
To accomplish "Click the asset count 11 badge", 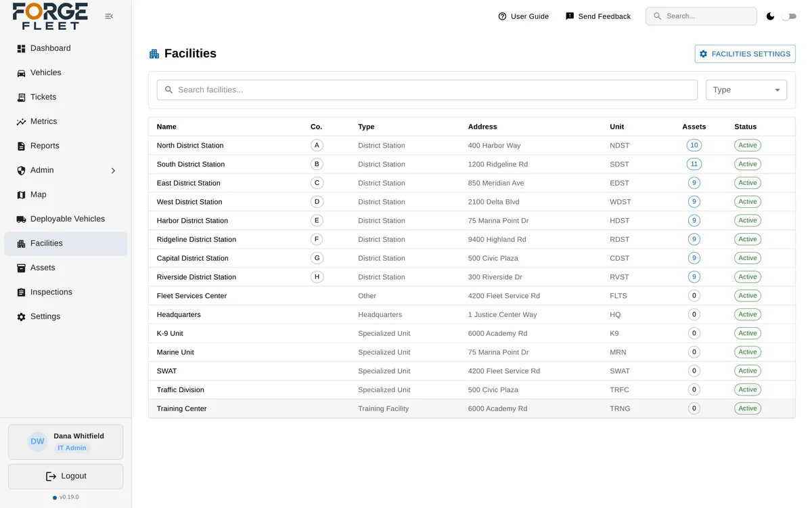I will (x=694, y=164).
